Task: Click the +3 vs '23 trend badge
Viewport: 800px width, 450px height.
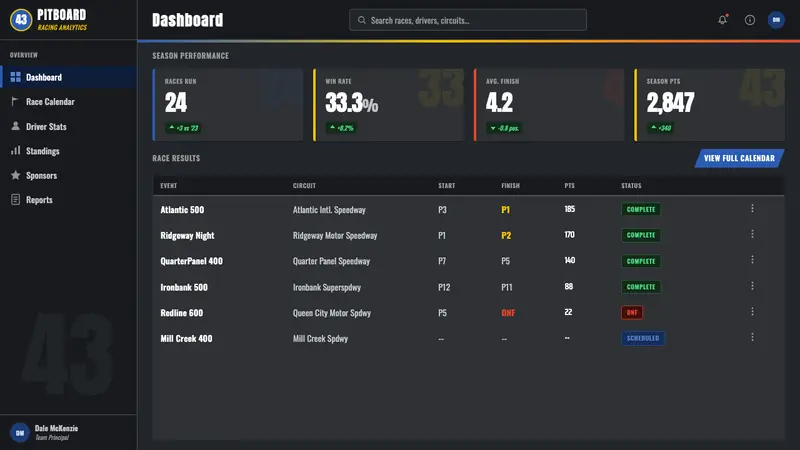Action: point(183,128)
